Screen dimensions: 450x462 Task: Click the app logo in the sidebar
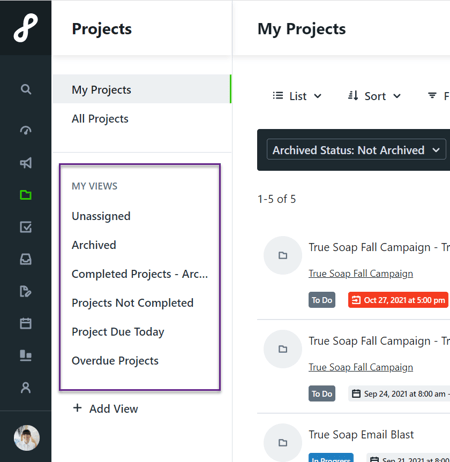[26, 28]
